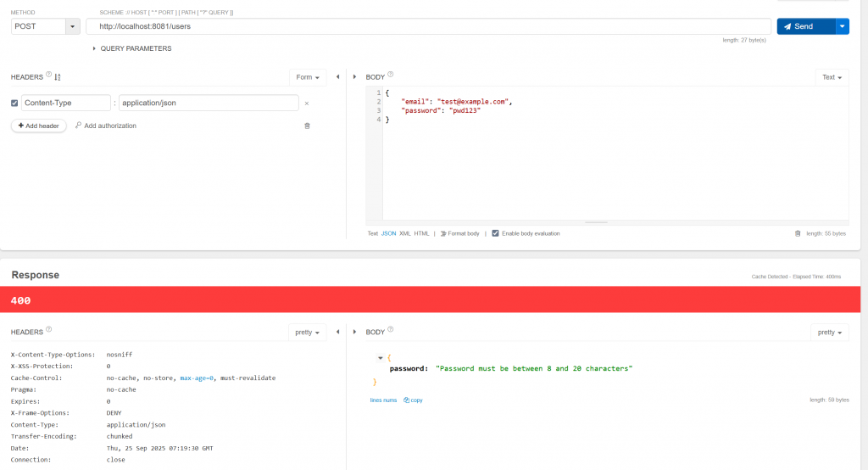The width and height of the screenshot is (868, 470).
Task: Disable the Enable body evaluation checkbox
Action: tap(495, 233)
